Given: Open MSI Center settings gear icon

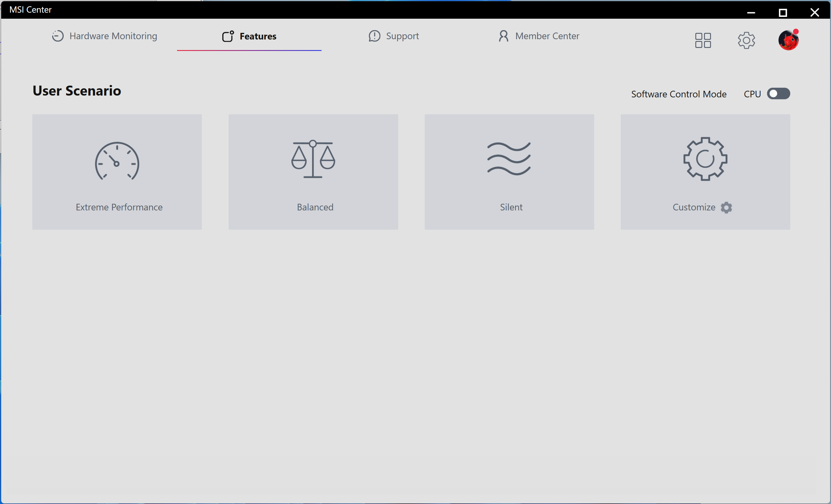Looking at the screenshot, I should 746,40.
